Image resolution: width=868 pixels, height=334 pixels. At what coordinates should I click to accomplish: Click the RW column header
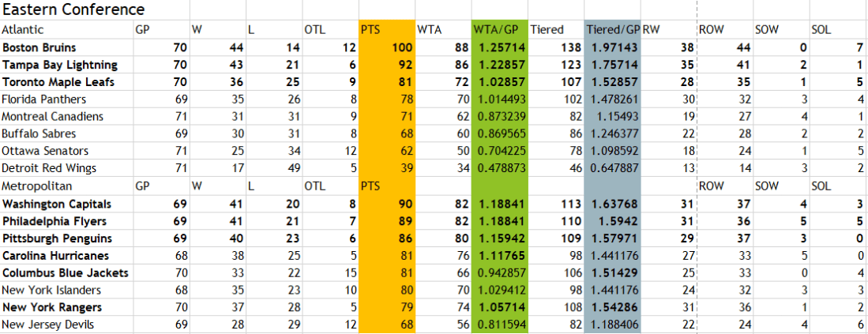point(652,30)
